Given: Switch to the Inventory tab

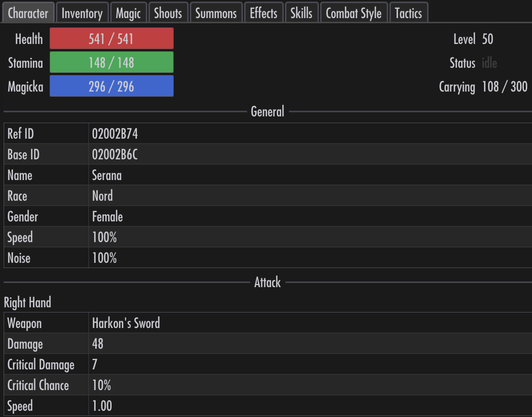Looking at the screenshot, I should click(82, 12).
